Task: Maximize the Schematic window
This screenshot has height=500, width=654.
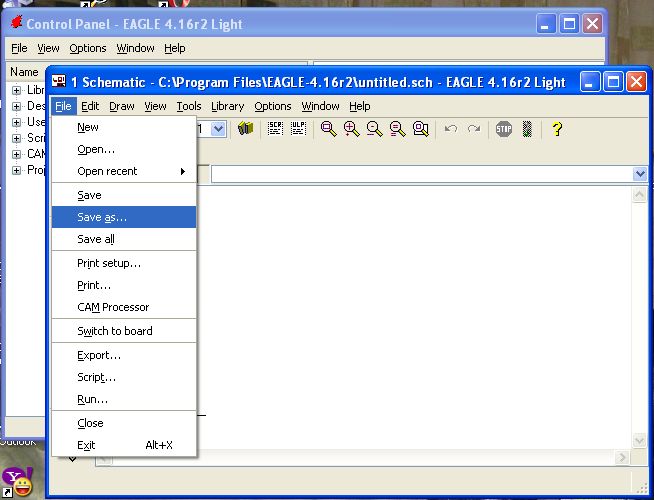Action: click(x=613, y=82)
